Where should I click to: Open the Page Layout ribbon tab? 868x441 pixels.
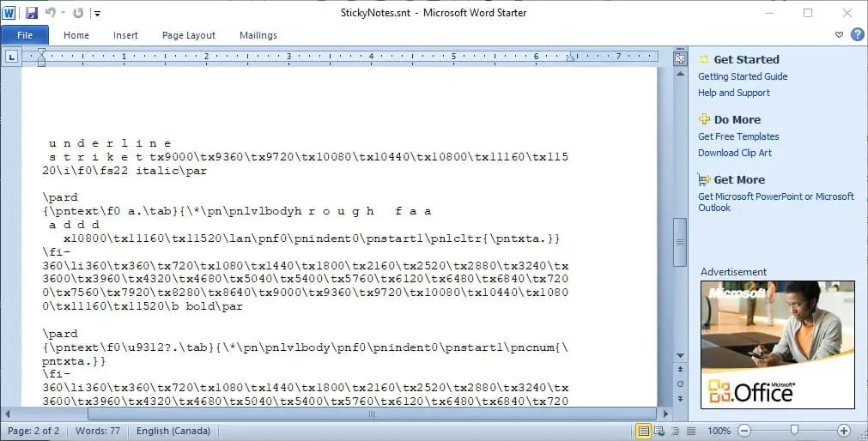point(189,35)
